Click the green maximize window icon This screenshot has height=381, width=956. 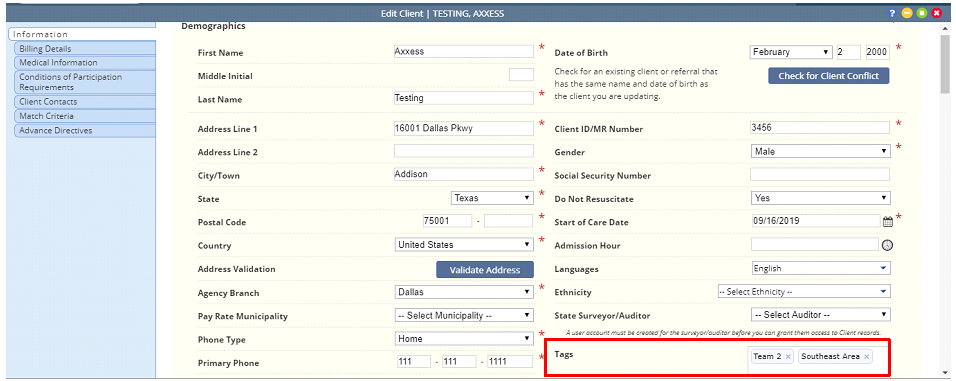(921, 13)
